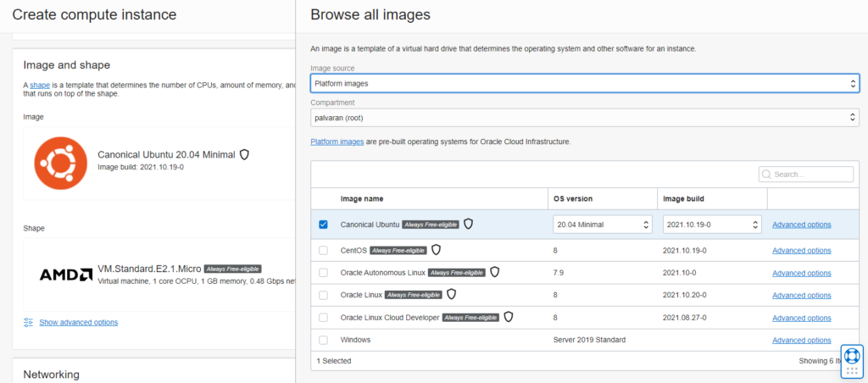Open the Image source dropdown
This screenshot has height=383, width=868.
pos(585,84)
